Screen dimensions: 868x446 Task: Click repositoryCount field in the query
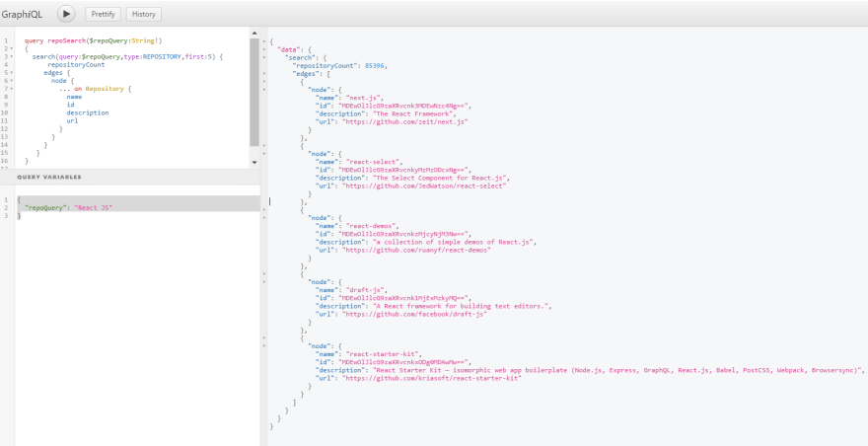[76, 65]
